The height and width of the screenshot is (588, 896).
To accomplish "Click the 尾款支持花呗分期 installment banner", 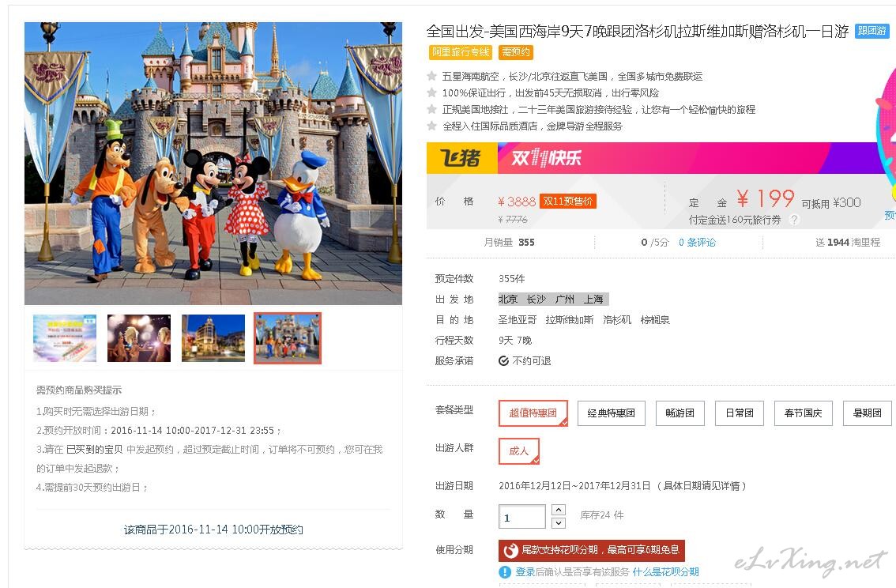I will pyautogui.click(x=592, y=550).
